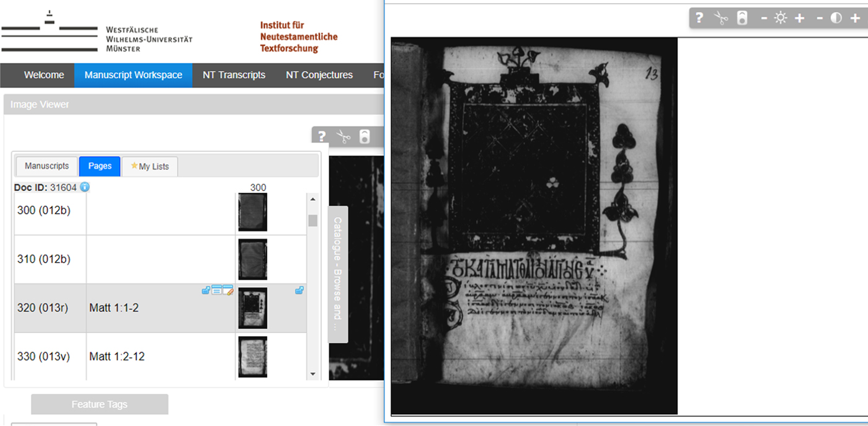The width and height of the screenshot is (868, 426).
Task: Decrease brightness with the minus beside the sun icon
Action: 764,19
